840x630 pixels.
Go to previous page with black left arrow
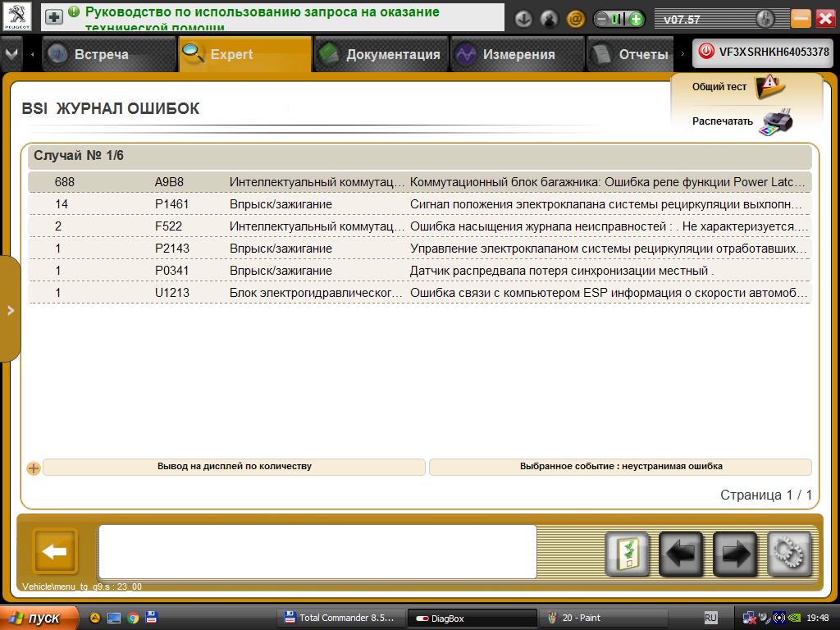pos(681,554)
